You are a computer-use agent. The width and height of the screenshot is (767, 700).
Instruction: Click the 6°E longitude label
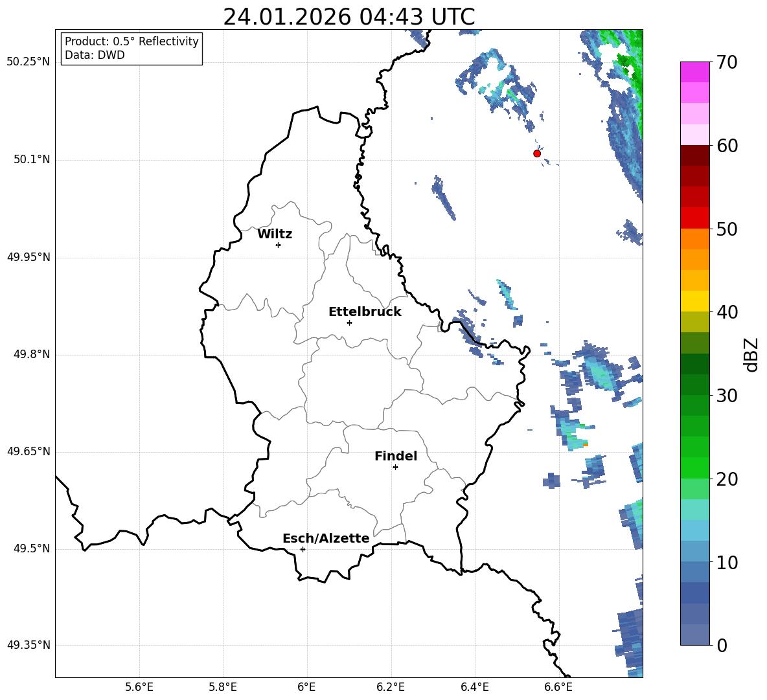tap(306, 687)
